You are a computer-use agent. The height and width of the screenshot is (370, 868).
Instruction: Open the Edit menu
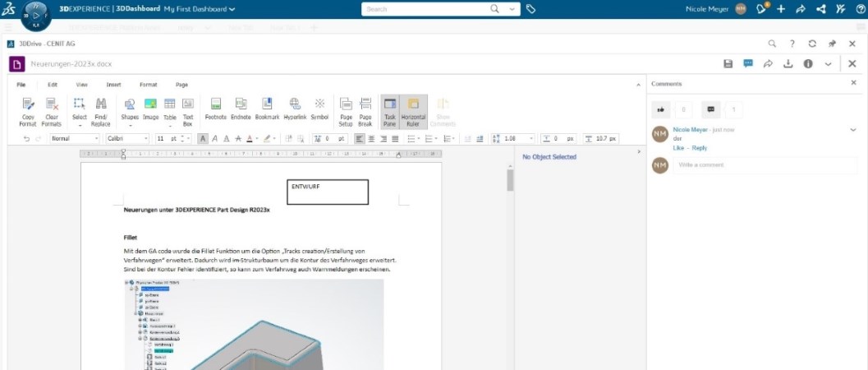[x=53, y=85]
